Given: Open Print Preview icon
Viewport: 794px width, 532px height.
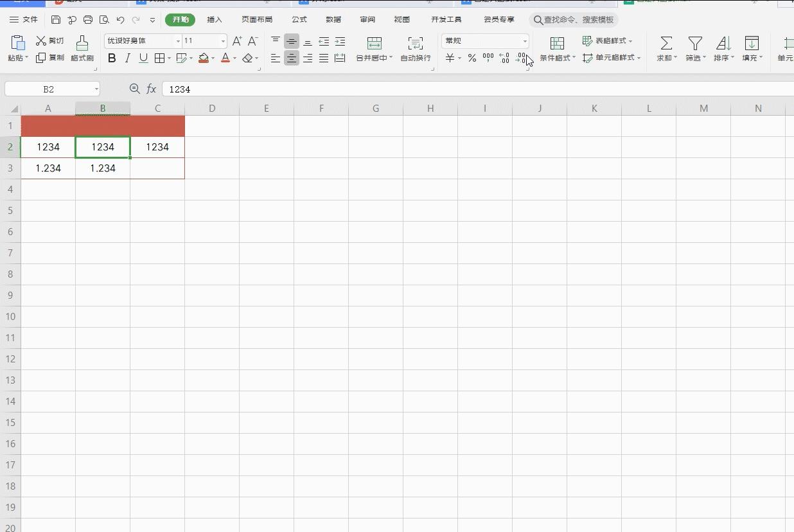Looking at the screenshot, I should coord(104,20).
